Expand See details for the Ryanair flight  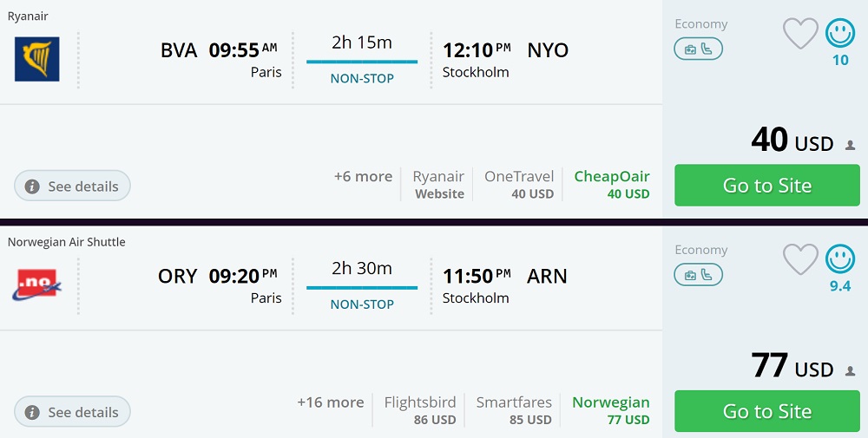coord(72,186)
